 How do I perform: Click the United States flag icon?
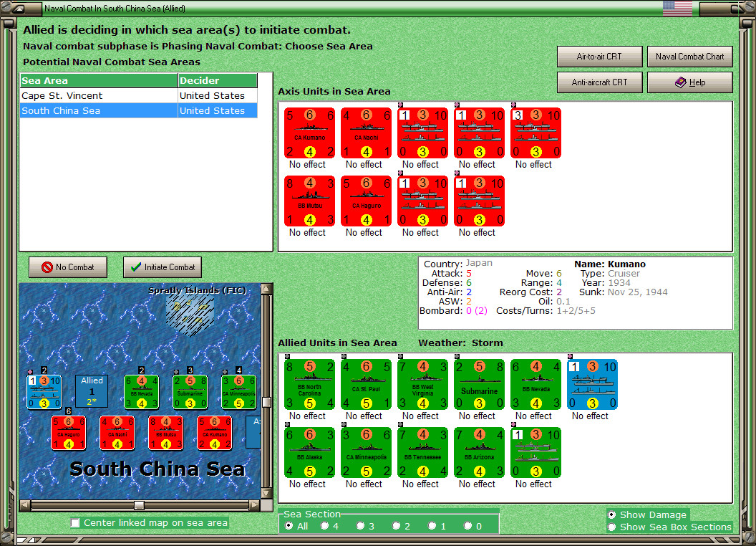click(677, 8)
